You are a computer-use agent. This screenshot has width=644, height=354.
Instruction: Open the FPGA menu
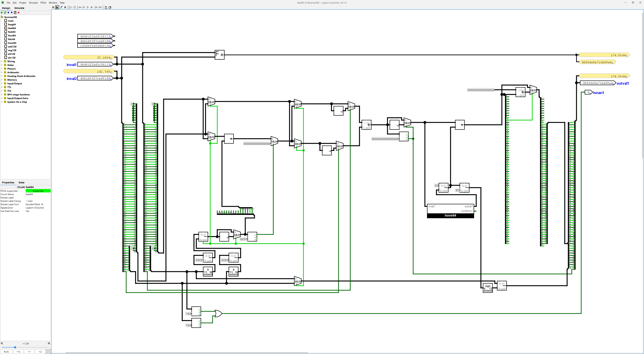point(43,3)
